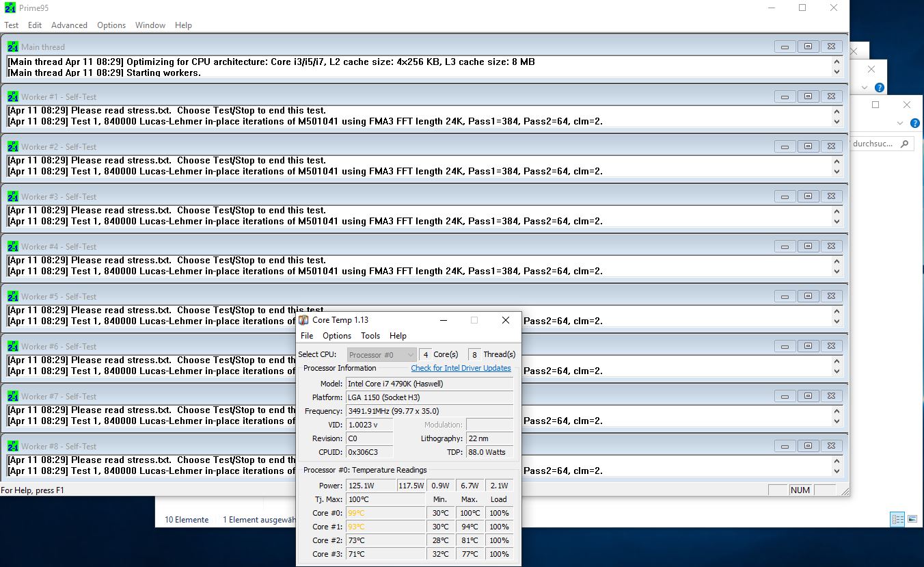Click the Tj. Max value '100°C'
The height and width of the screenshot is (567, 924).
click(385, 499)
